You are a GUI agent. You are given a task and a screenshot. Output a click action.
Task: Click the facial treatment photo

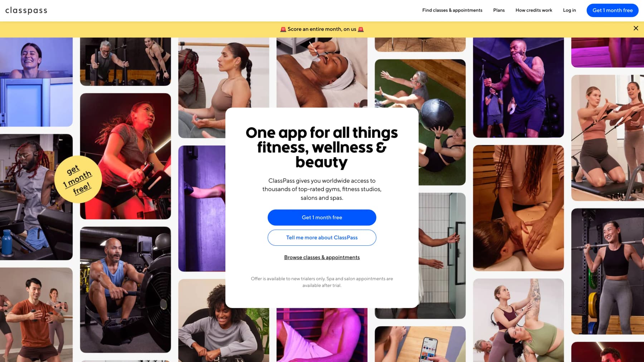coord(322,73)
